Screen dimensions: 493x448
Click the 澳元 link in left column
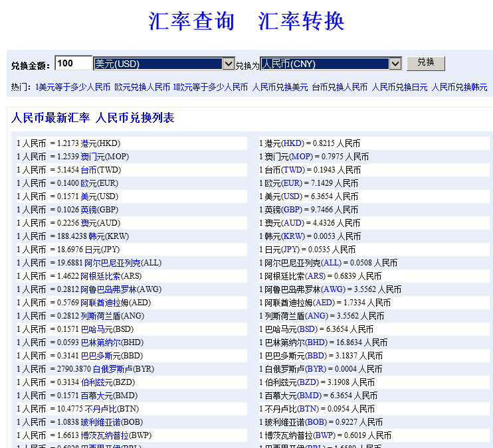pyautogui.click(x=88, y=223)
